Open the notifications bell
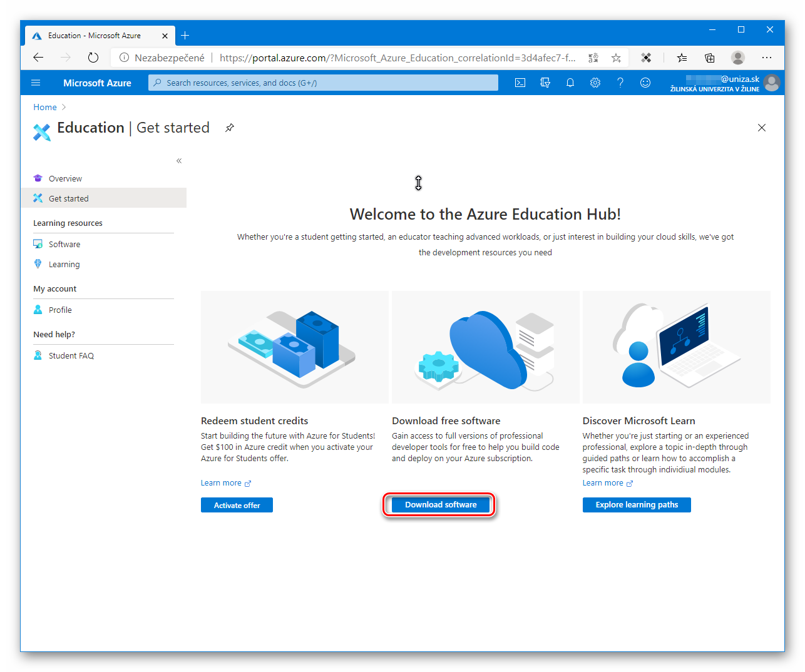Viewport: 805px width, 672px height. pyautogui.click(x=570, y=82)
